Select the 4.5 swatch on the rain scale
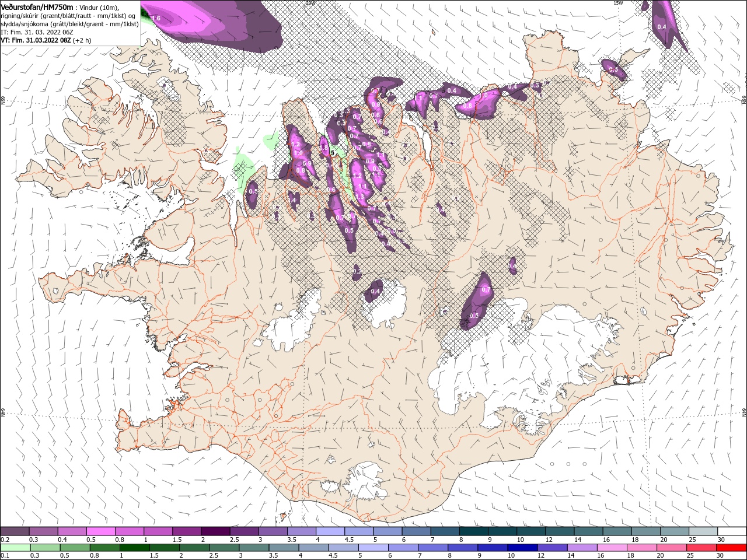The width and height of the screenshot is (747, 560). pos(344,548)
